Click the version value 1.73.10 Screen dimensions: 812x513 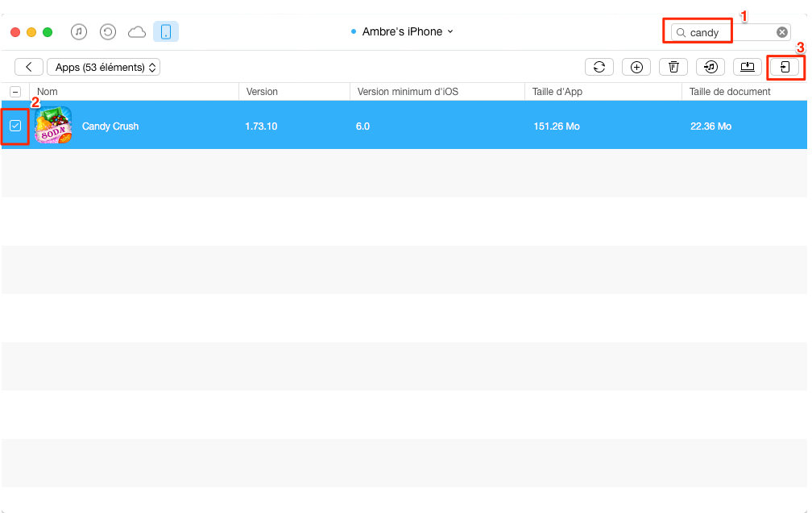[261, 126]
